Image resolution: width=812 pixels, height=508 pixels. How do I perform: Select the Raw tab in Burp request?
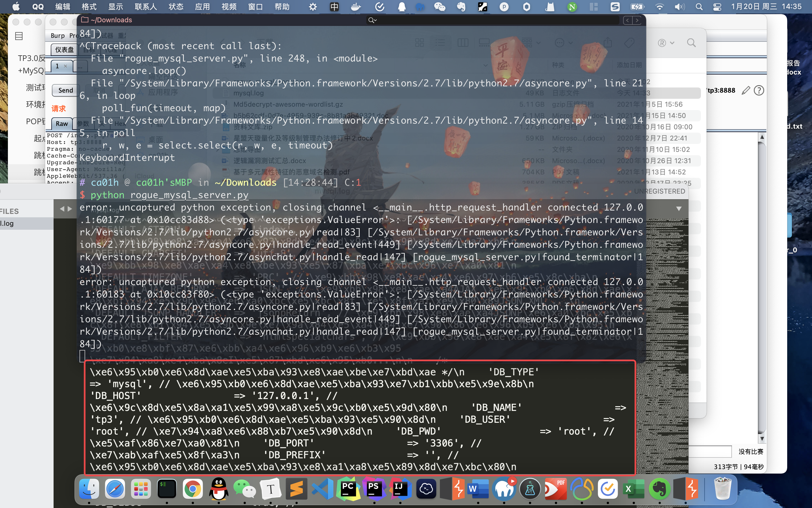(x=62, y=123)
